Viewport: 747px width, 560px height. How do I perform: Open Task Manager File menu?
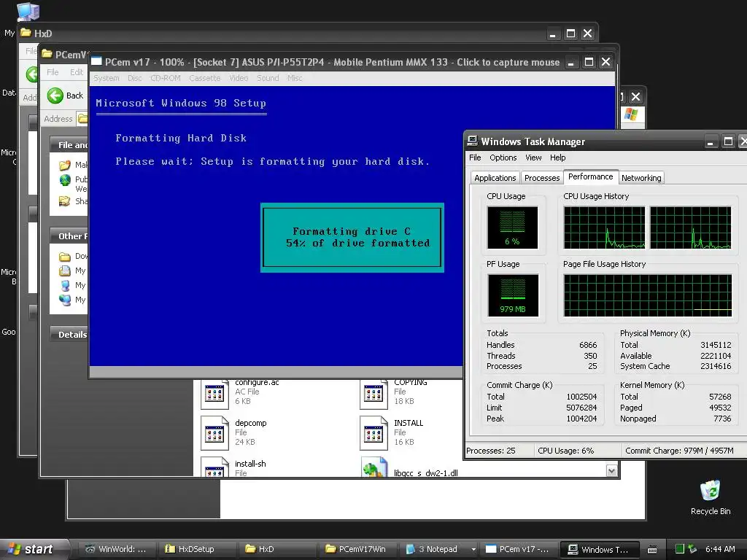(x=475, y=157)
